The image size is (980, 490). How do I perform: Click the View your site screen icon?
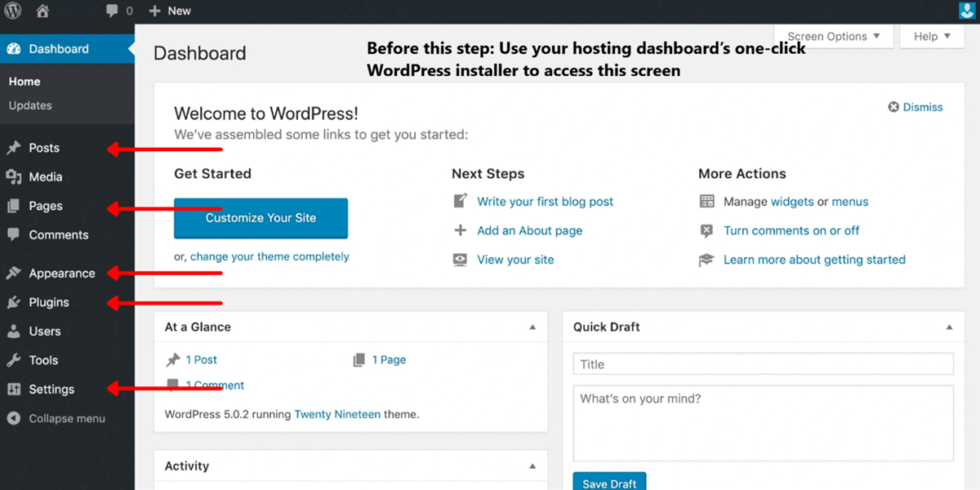[x=461, y=260]
